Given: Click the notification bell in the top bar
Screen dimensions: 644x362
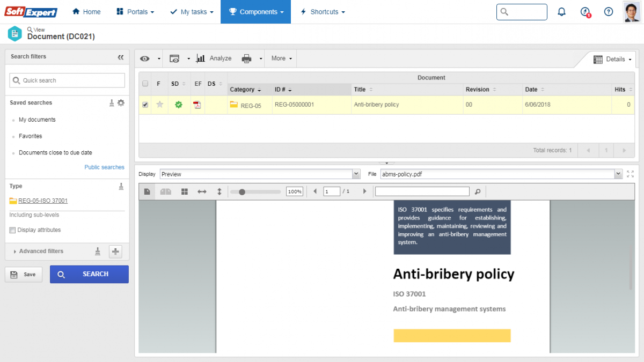Looking at the screenshot, I should 561,11.
